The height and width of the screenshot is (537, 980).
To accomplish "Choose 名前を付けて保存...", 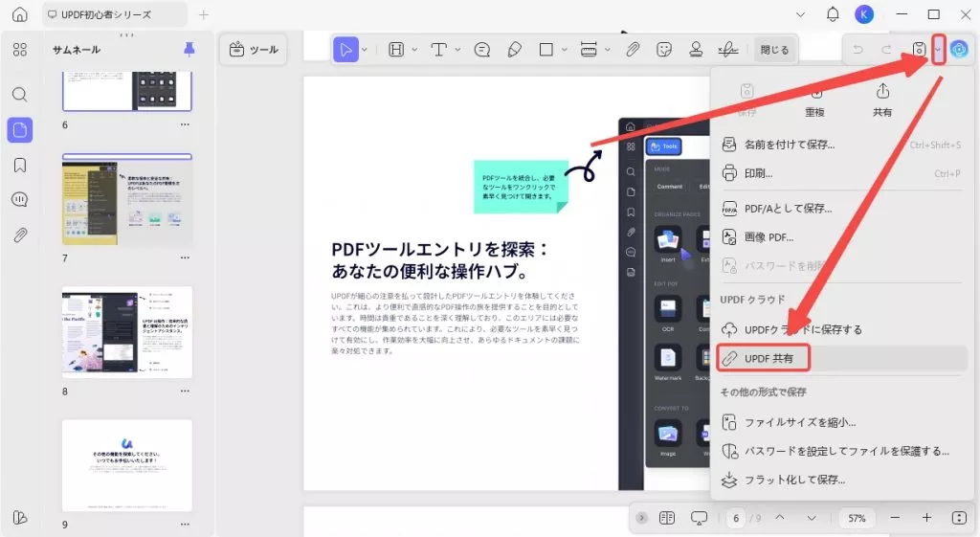I will [842, 145].
